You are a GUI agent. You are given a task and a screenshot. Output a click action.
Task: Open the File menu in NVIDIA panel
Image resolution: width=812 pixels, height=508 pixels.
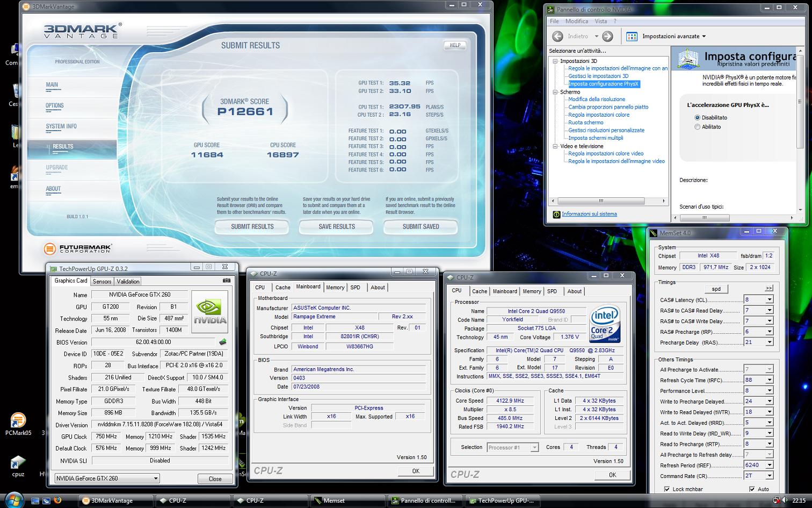tap(554, 21)
